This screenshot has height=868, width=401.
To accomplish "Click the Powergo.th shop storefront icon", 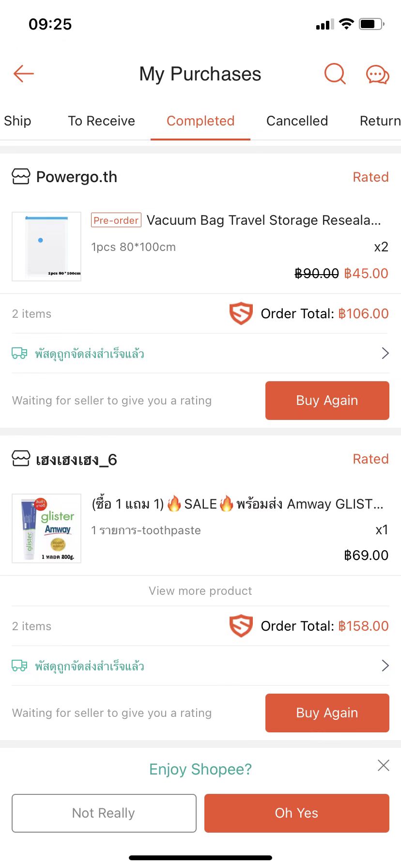I will pos(20,176).
